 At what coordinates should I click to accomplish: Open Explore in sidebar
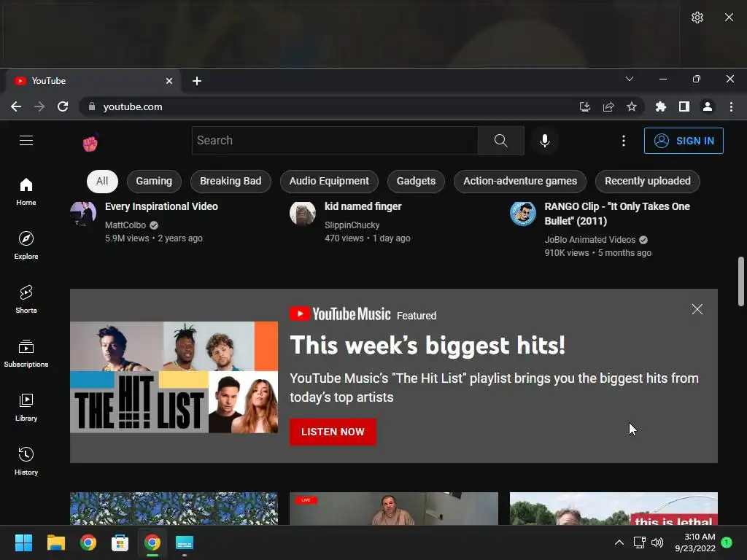[26, 245]
